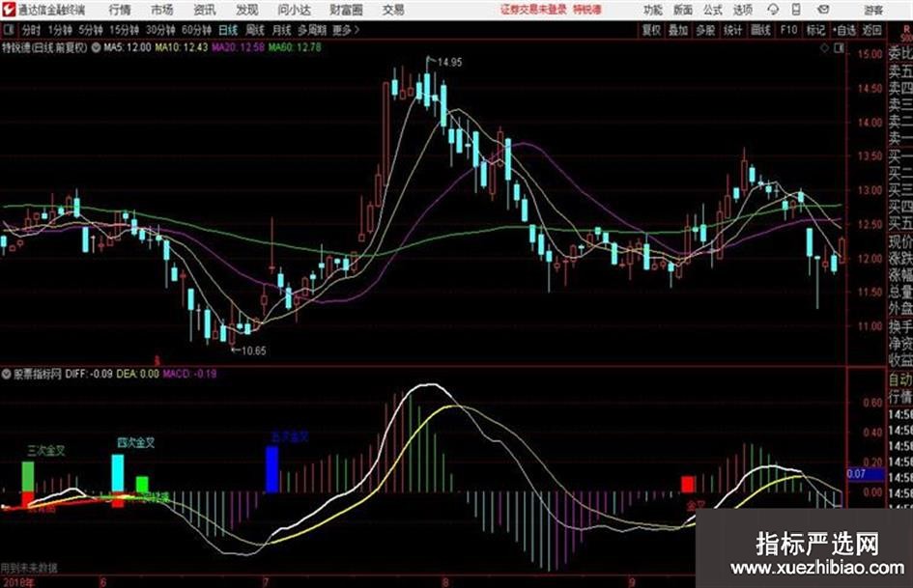This screenshot has height=588, width=913.
Task: Expand the 股票指标网 indicator dropdown arrow
Action: point(7,374)
